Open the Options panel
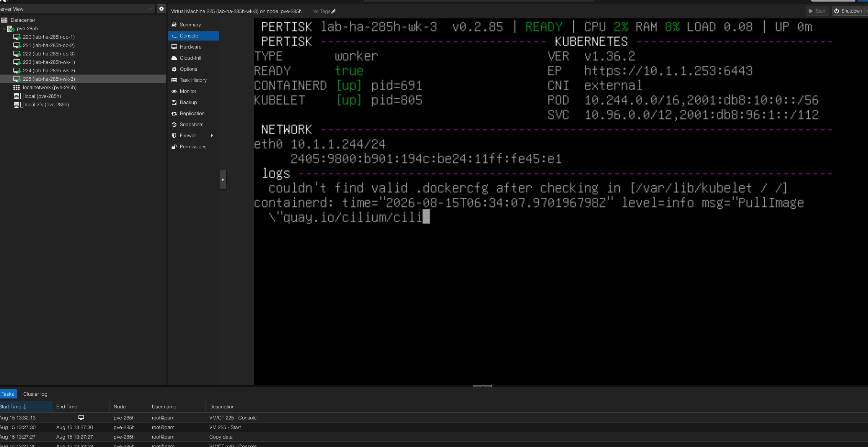This screenshot has width=868, height=447. (x=194, y=69)
